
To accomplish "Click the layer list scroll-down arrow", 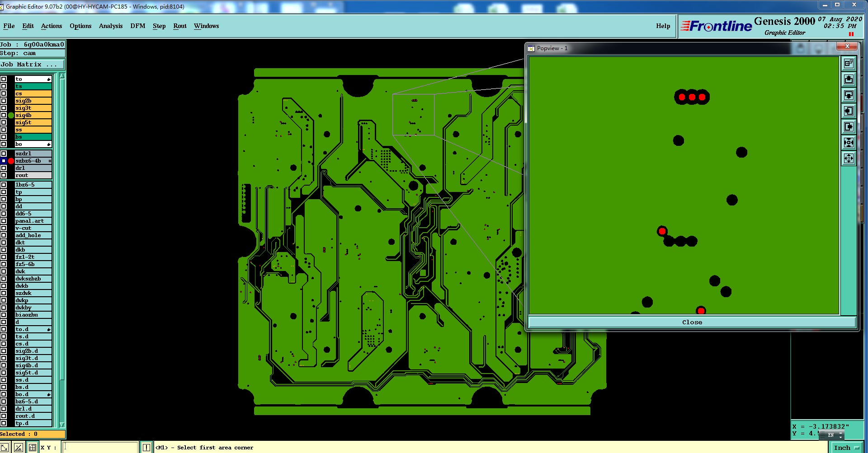I will 62,425.
